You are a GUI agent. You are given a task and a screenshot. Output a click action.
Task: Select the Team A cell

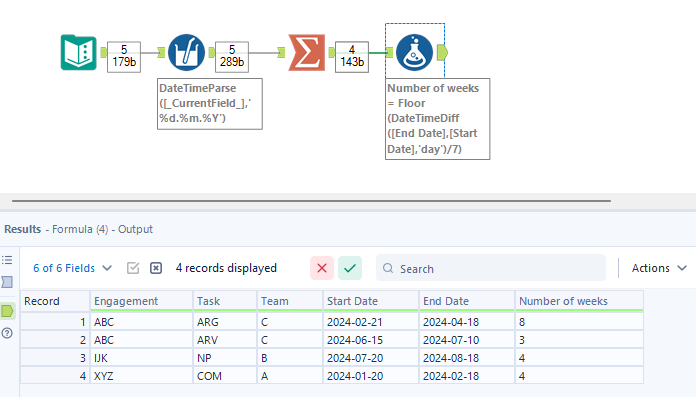pos(290,376)
